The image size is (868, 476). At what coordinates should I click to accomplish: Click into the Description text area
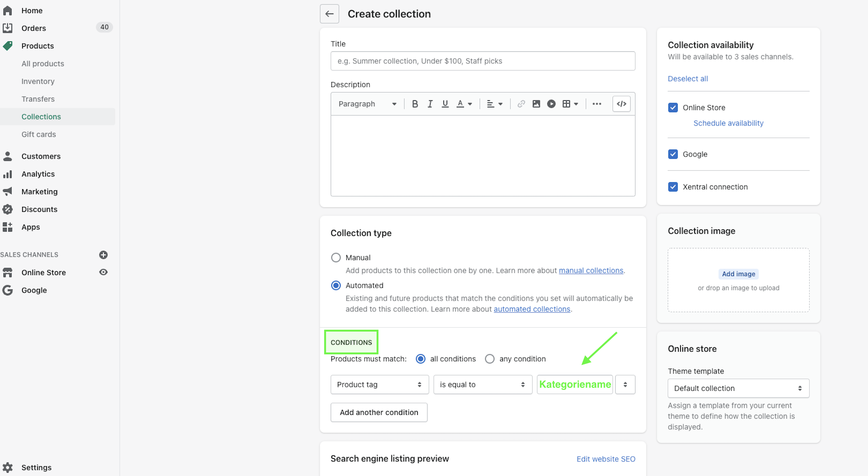tap(483, 156)
